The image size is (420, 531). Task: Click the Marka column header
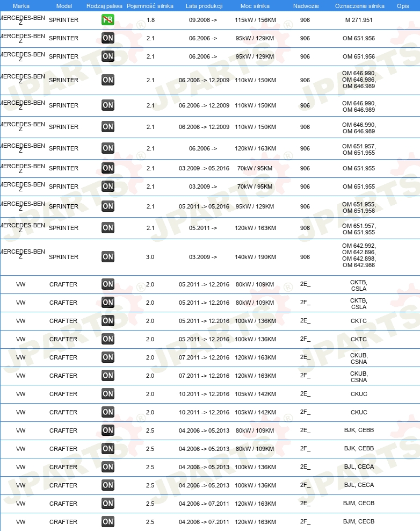[21, 6]
